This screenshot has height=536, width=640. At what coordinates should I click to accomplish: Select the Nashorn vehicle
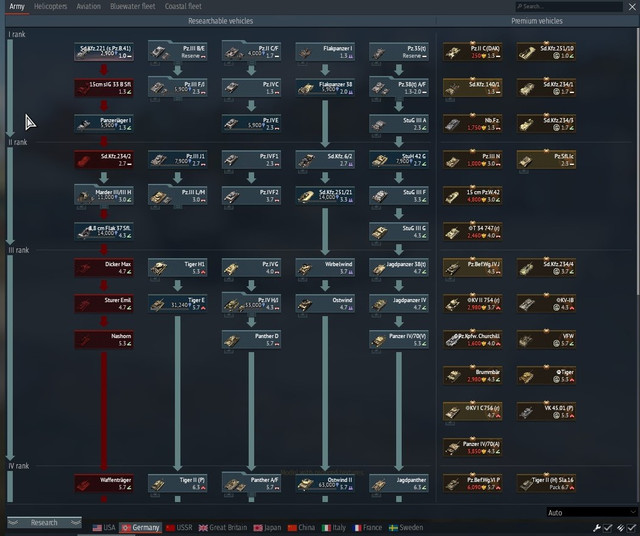pyautogui.click(x=104, y=339)
